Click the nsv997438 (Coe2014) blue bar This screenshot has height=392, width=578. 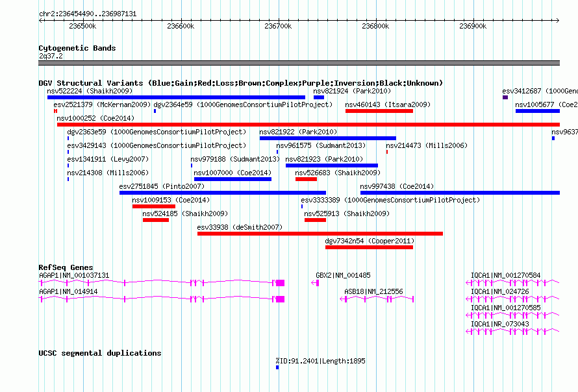coord(460,193)
